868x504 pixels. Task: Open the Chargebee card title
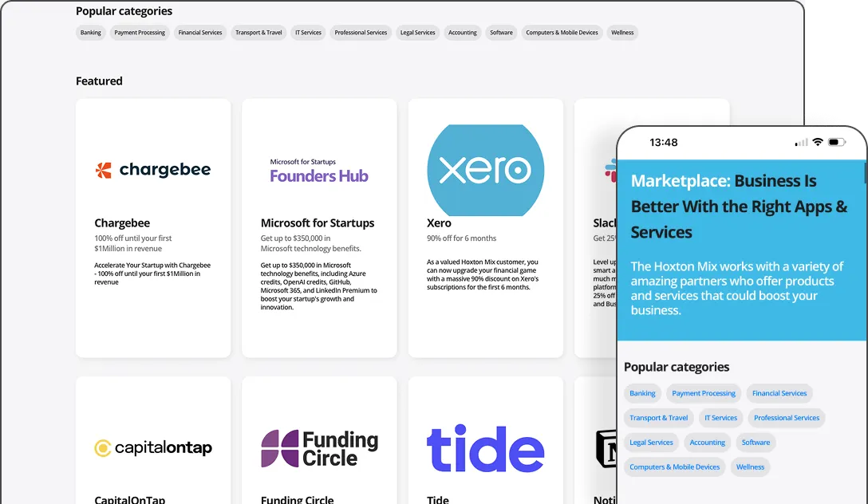122,223
